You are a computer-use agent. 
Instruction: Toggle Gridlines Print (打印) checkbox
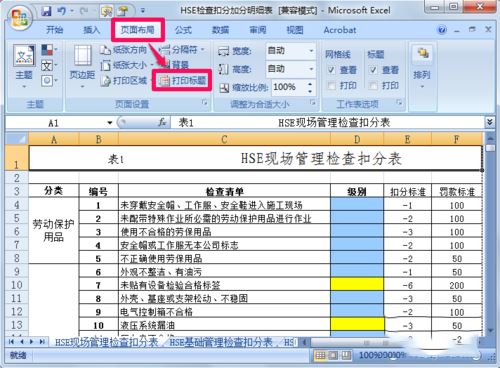(x=331, y=86)
